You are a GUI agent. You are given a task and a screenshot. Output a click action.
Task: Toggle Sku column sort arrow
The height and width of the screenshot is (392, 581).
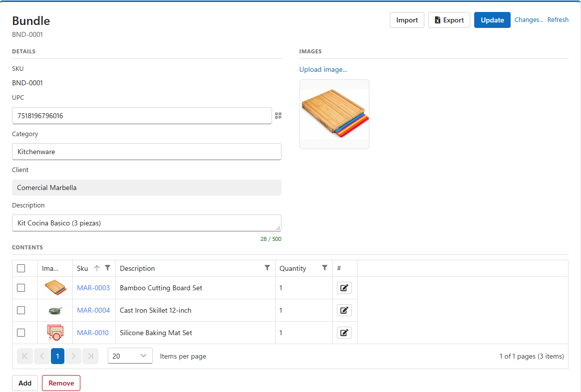(x=97, y=268)
